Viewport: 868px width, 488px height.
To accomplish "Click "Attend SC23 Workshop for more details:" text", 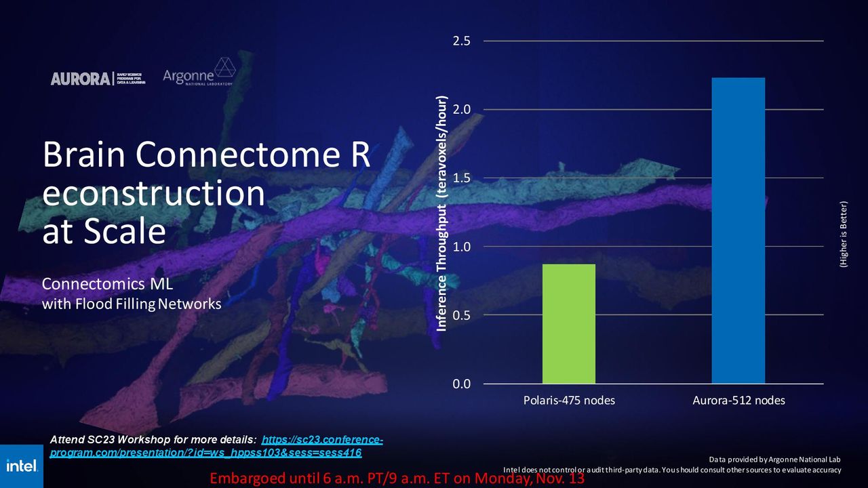I will coord(154,441).
